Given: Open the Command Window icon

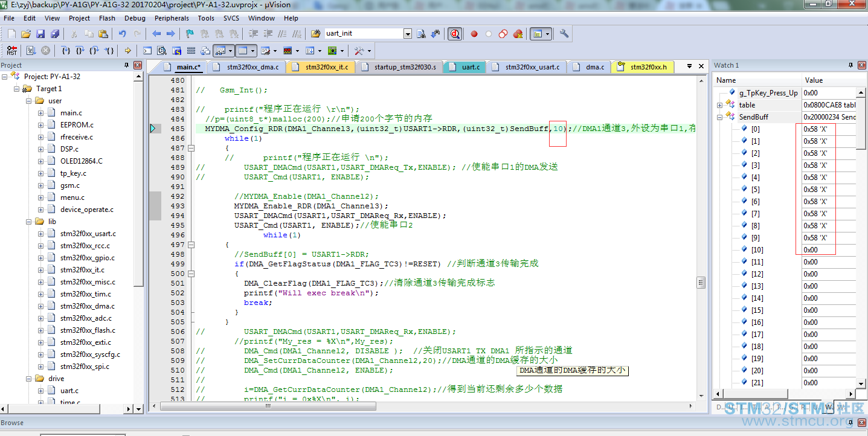Looking at the screenshot, I should point(147,51).
